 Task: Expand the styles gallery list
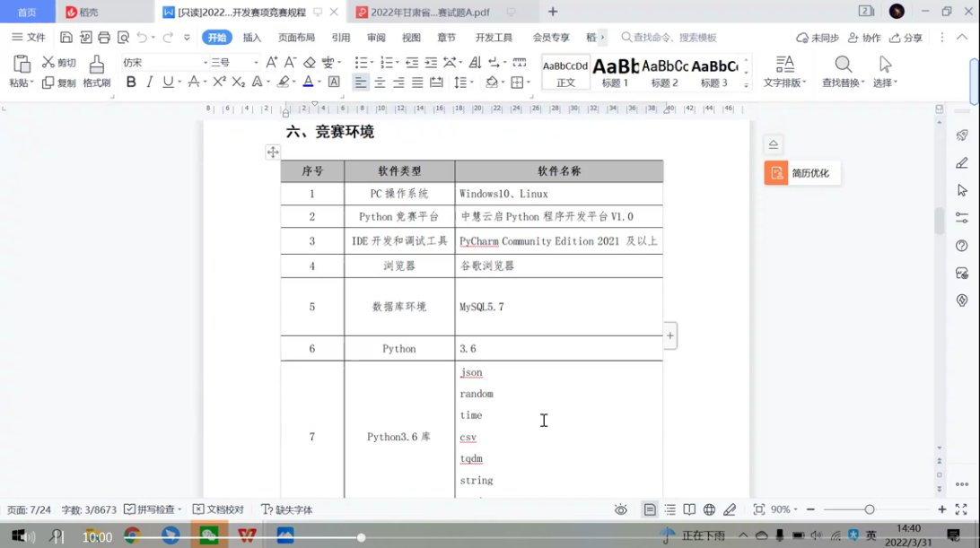[x=747, y=85]
